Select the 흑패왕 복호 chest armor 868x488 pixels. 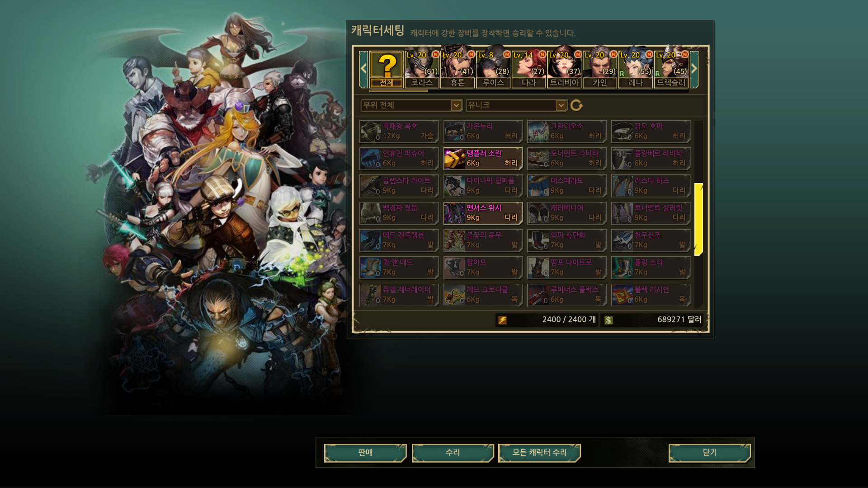399,131
